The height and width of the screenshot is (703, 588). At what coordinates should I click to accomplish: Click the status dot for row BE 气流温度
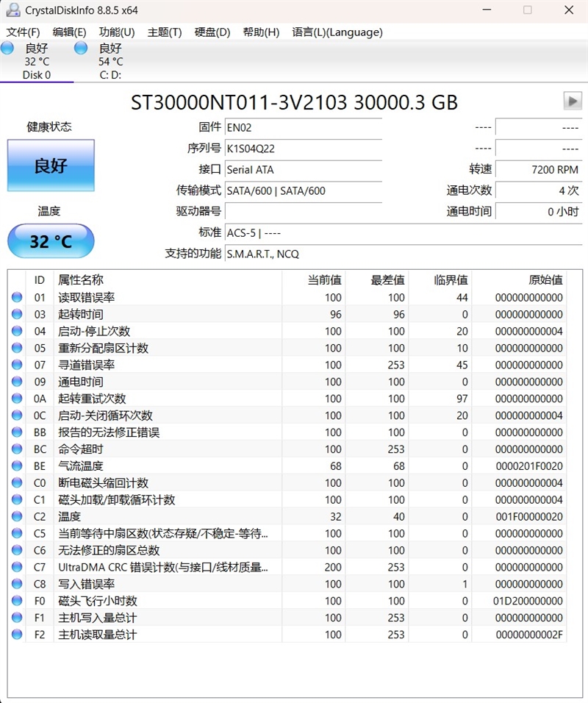tap(17, 465)
